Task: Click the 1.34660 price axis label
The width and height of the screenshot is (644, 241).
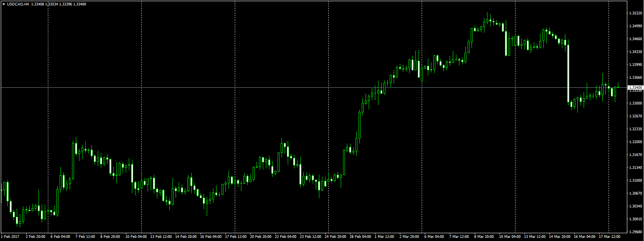Action: [x=635, y=39]
